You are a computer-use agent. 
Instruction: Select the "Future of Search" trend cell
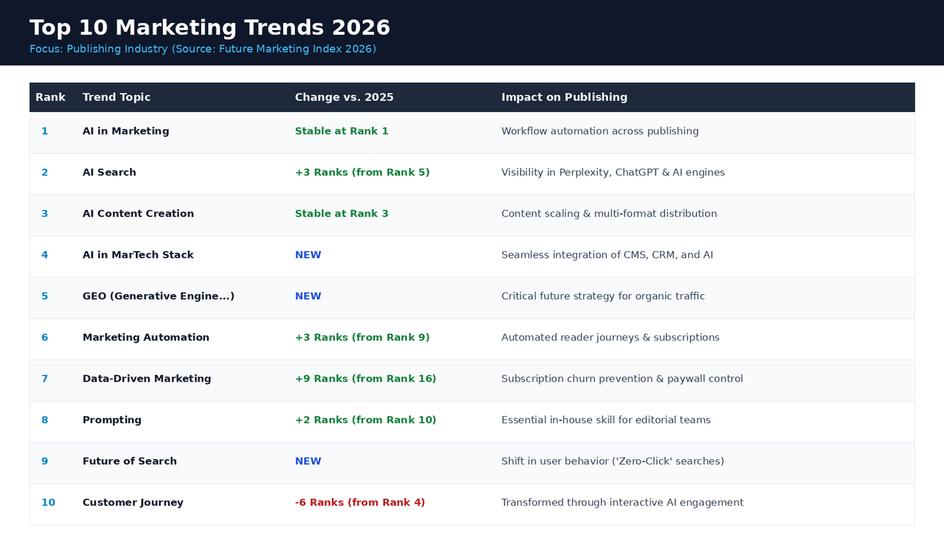coord(130,461)
